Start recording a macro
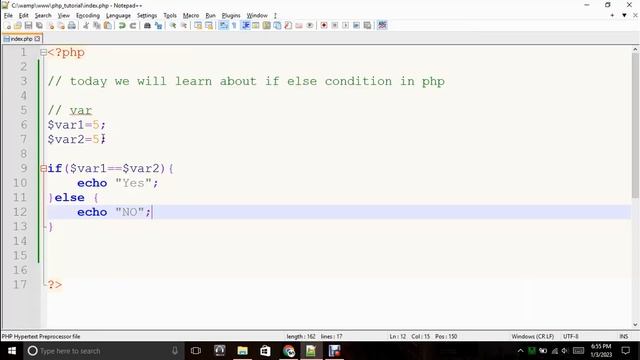640x360 pixels. coord(324,26)
